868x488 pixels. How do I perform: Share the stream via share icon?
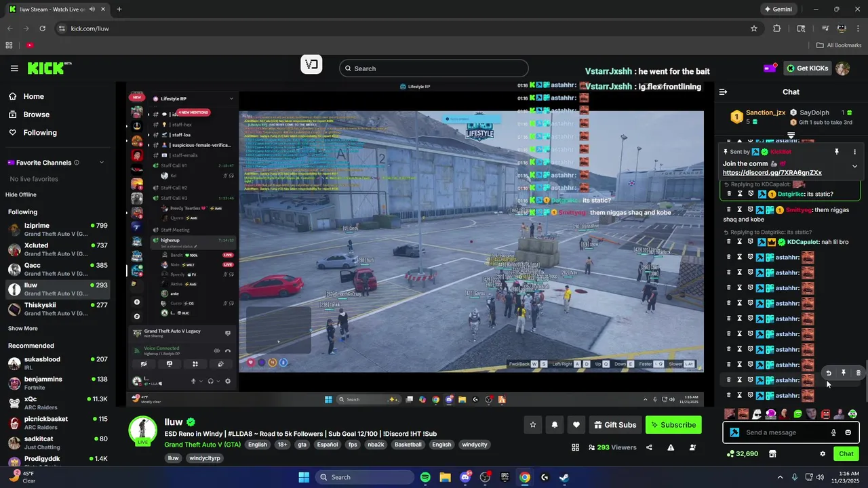(649, 447)
